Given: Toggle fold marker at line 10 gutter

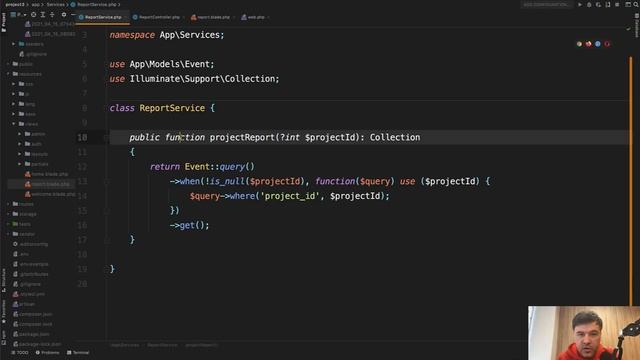Looking at the screenshot, I should (107, 138).
